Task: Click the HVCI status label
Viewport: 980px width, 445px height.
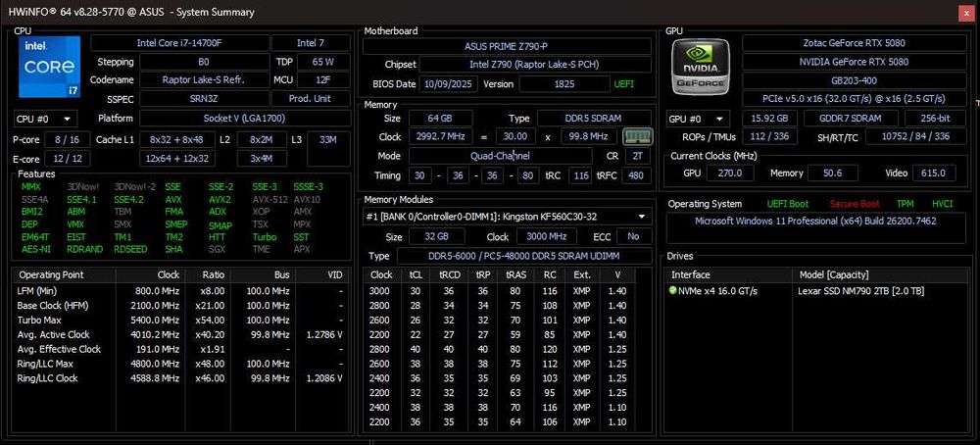Action: (x=942, y=204)
